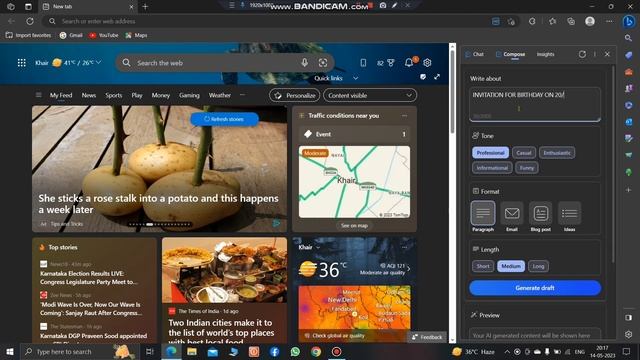The width and height of the screenshot is (640, 360).
Task: Open the feed hamburger menu icon
Action: (38, 95)
